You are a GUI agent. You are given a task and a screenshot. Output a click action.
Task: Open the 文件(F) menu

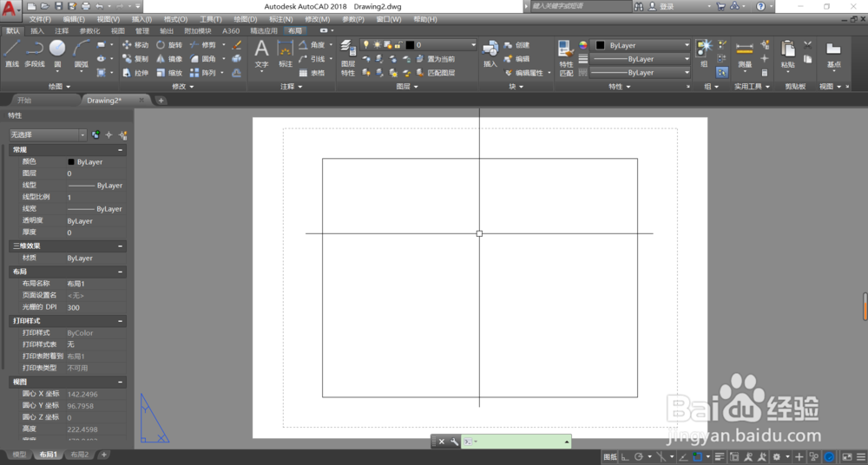tap(40, 19)
